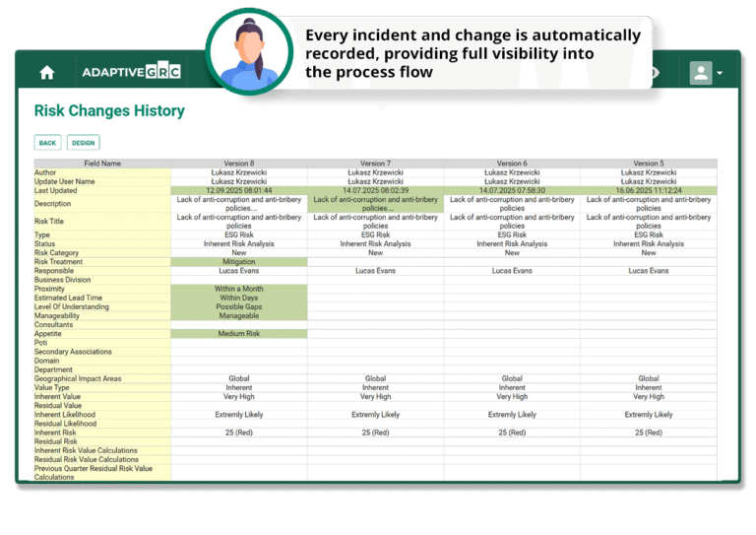Click Residual Risk Value Calculations label
Screen dimensions: 756x535
(x=102, y=460)
